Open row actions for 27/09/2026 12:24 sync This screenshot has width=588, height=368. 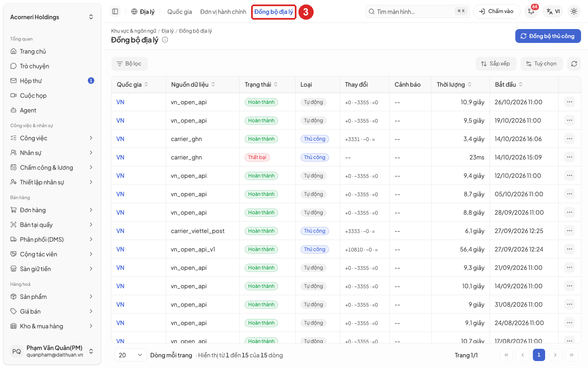570,249
